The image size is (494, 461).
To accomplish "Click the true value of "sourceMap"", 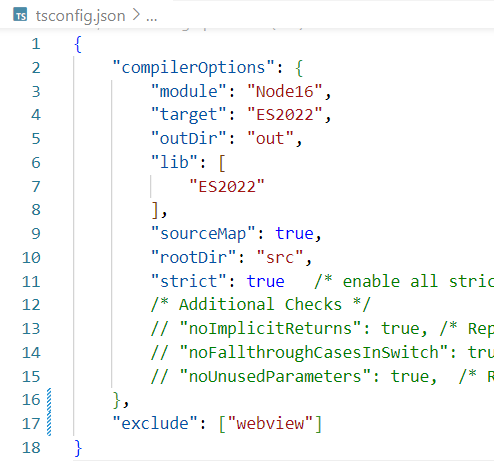I will pyautogui.click(x=294, y=233).
